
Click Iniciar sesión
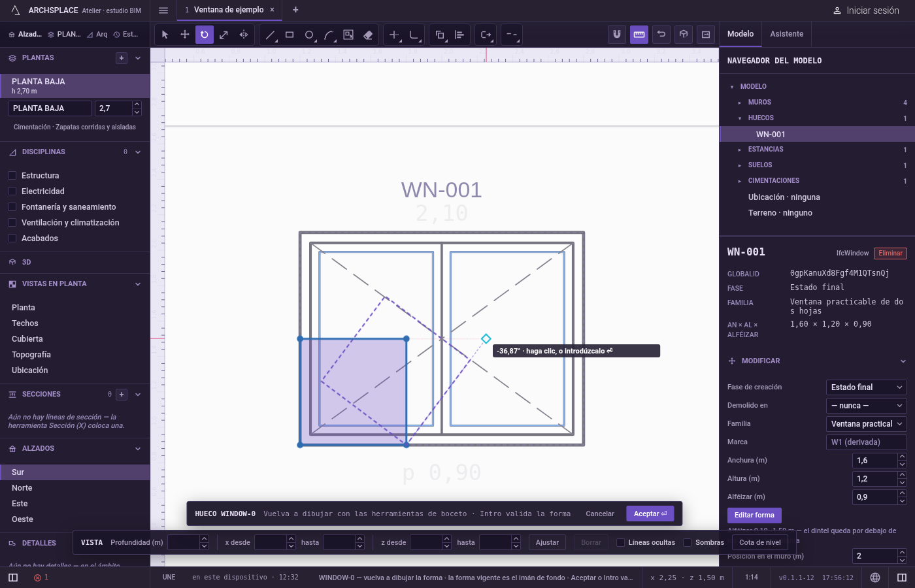click(866, 10)
